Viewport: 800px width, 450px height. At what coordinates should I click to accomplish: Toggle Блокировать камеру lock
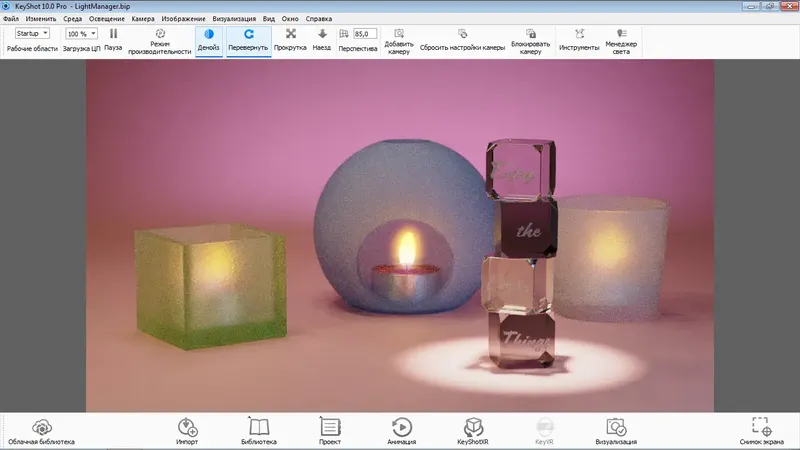click(x=531, y=41)
